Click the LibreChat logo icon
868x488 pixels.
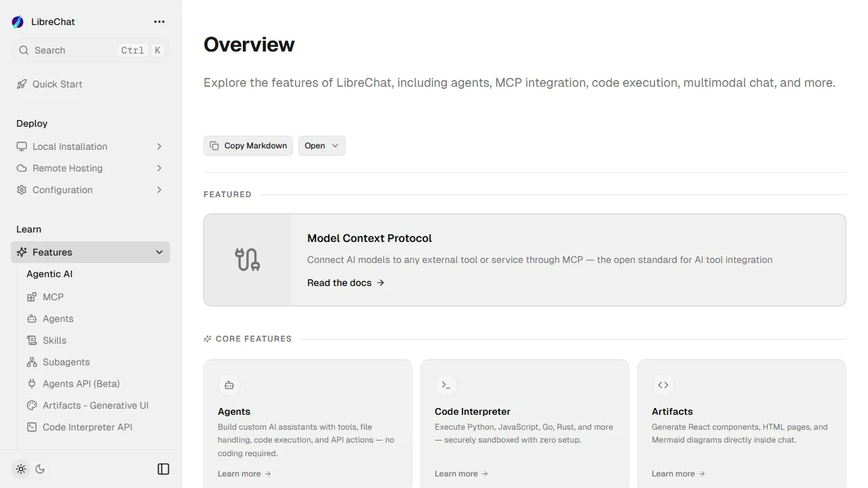[18, 22]
